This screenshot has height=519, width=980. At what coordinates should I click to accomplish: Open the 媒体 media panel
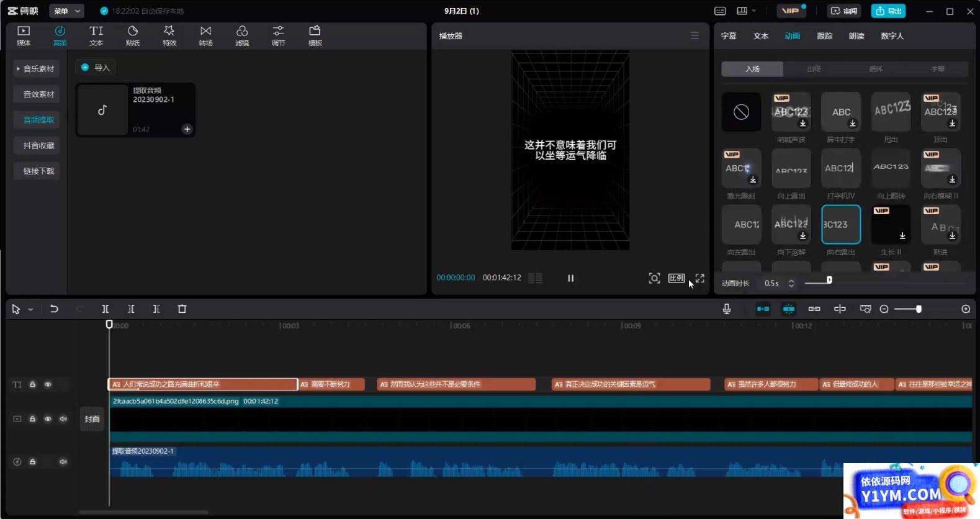pyautogui.click(x=24, y=36)
